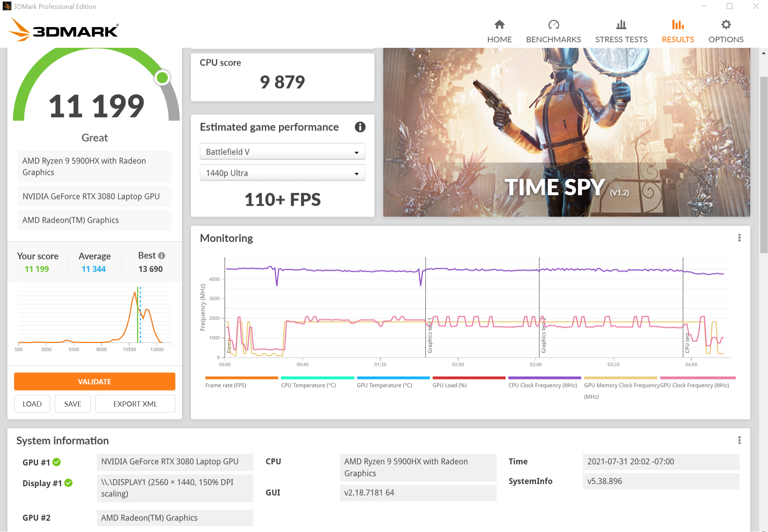768x532 pixels.
Task: Click the 3DMark logo
Action: pyautogui.click(x=63, y=30)
